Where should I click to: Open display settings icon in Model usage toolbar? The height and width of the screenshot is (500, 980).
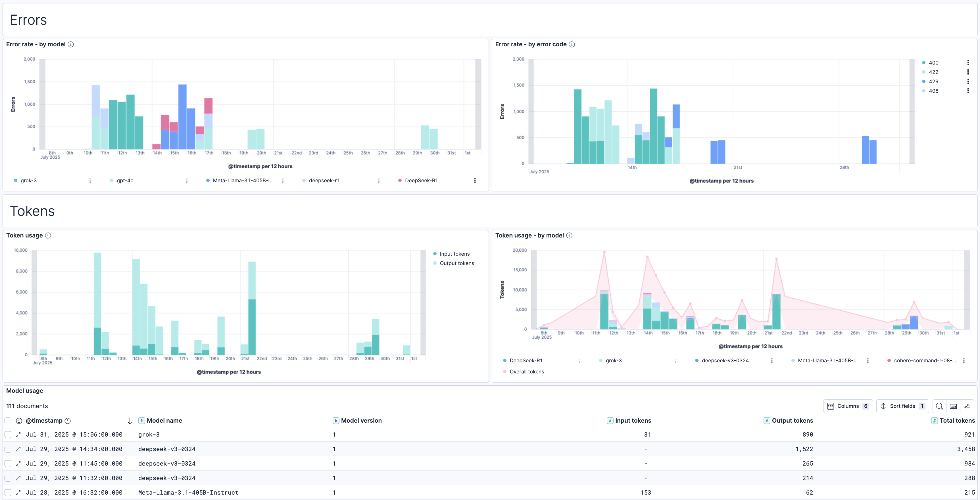point(967,406)
